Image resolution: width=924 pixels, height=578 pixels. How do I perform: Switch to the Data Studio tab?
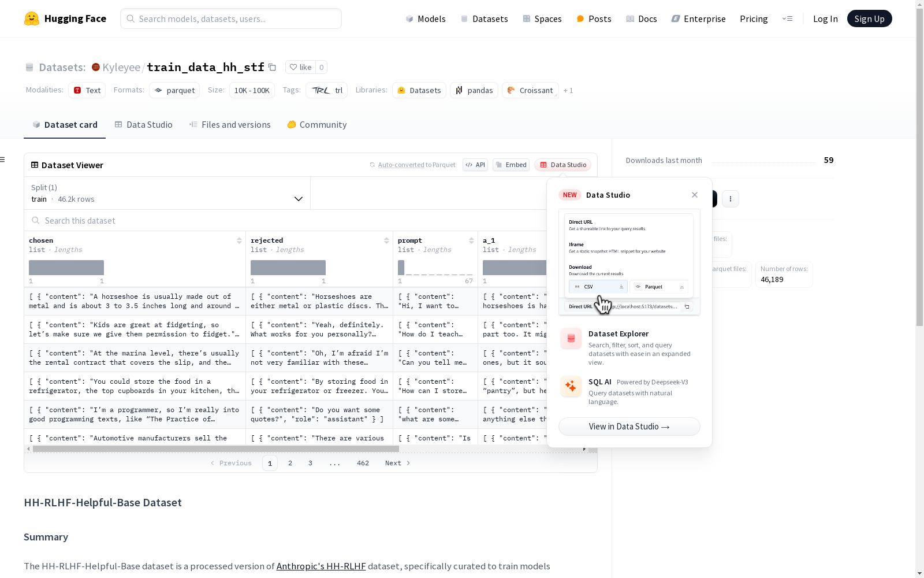(143, 125)
